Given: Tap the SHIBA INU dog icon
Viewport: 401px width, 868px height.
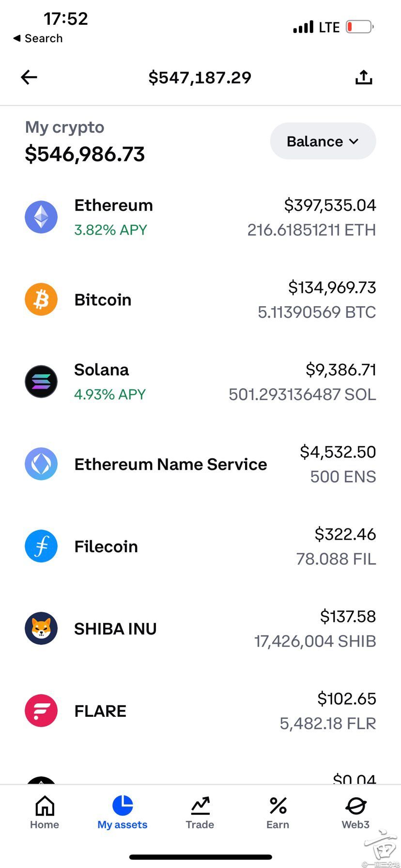Looking at the screenshot, I should coord(41,629).
